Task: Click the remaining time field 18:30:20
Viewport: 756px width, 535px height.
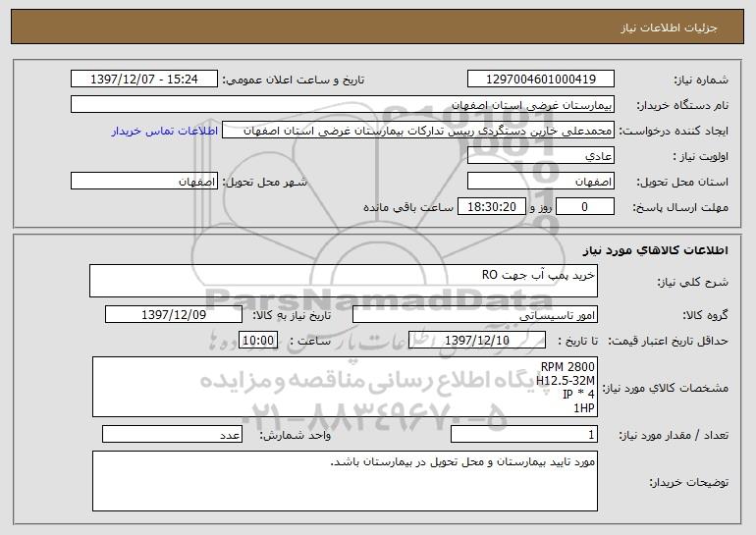Action: [x=491, y=206]
